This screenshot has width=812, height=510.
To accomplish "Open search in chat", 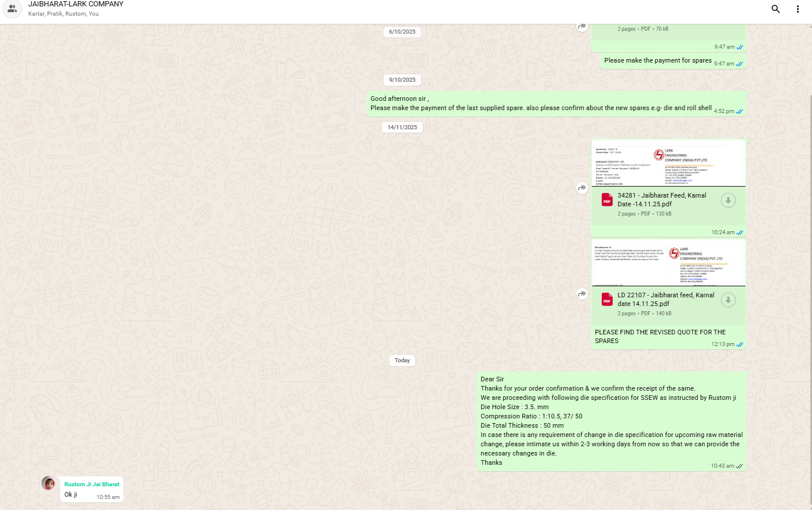I will [776, 9].
